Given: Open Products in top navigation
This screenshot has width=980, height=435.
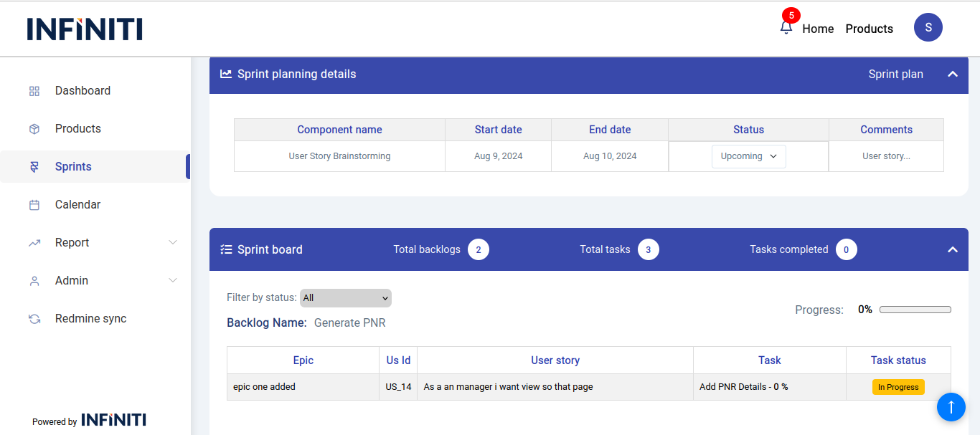Looking at the screenshot, I should click(869, 29).
